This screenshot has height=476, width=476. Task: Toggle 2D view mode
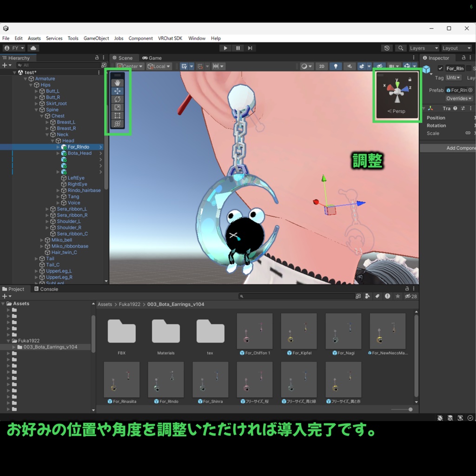click(322, 66)
